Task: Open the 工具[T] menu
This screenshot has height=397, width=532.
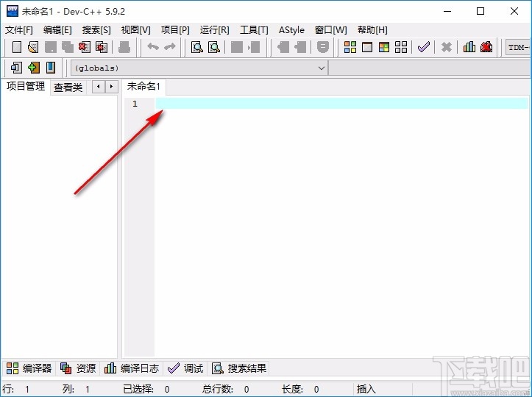Action: [x=254, y=30]
